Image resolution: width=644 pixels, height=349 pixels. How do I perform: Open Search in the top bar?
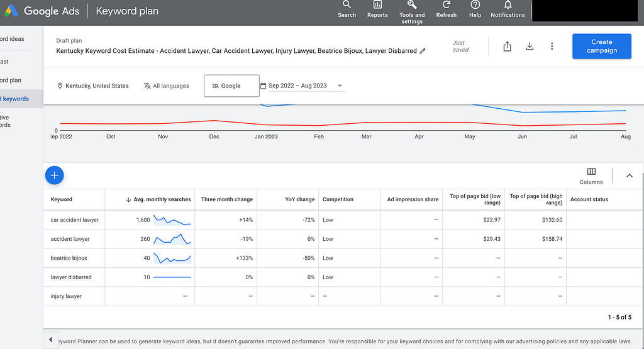click(347, 9)
